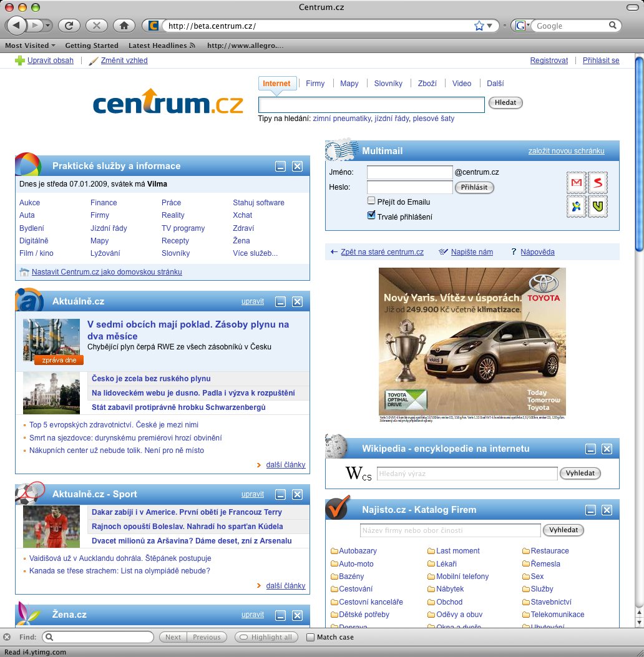This screenshot has height=657, width=644.
Task: Click the Najisto Vyhledat button
Action: pos(563,530)
